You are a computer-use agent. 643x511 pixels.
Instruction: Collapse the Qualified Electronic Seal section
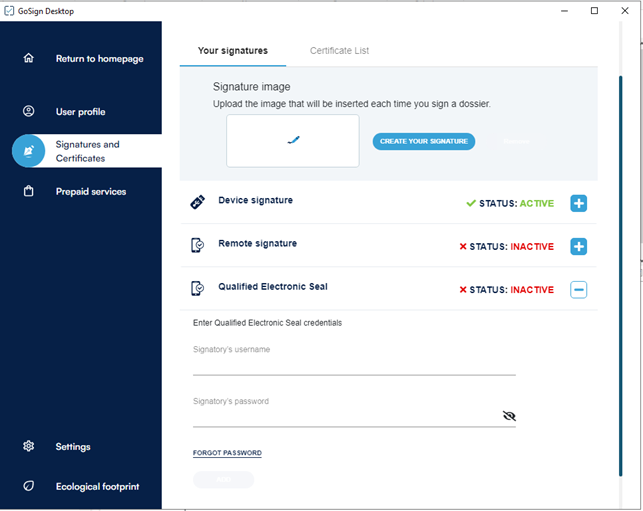click(x=578, y=290)
